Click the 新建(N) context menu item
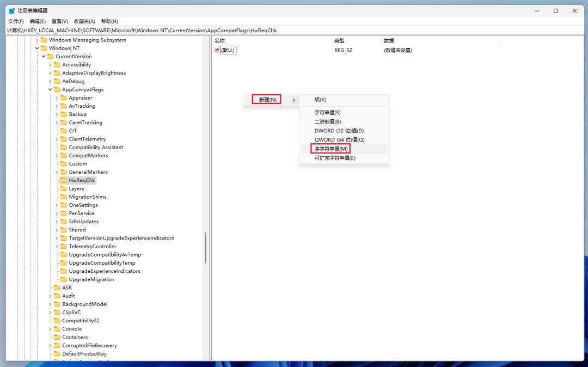 click(267, 100)
